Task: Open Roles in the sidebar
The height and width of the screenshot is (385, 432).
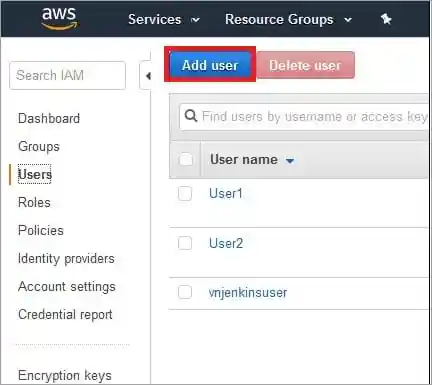Action: (34, 202)
